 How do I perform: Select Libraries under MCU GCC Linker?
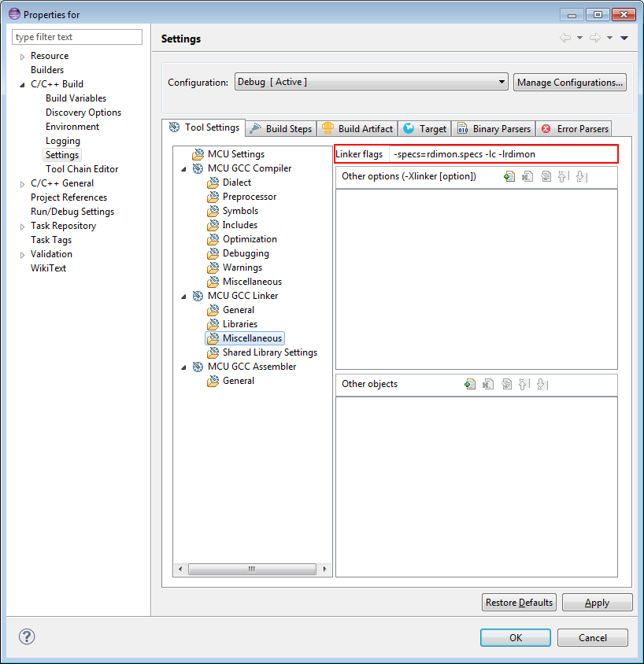(x=239, y=324)
